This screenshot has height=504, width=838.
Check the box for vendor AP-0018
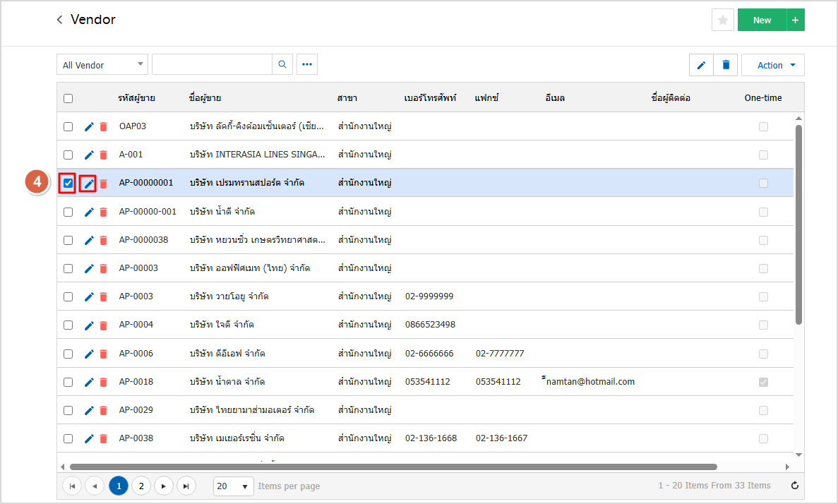pyautogui.click(x=68, y=382)
